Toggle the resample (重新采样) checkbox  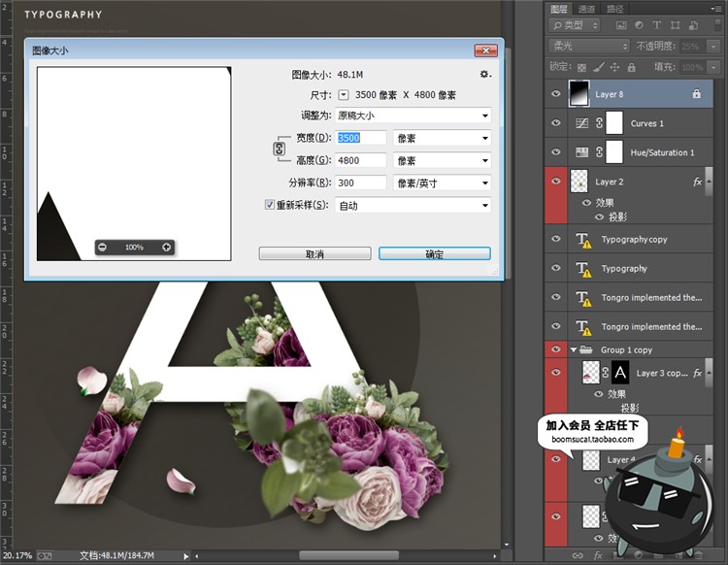point(270,205)
